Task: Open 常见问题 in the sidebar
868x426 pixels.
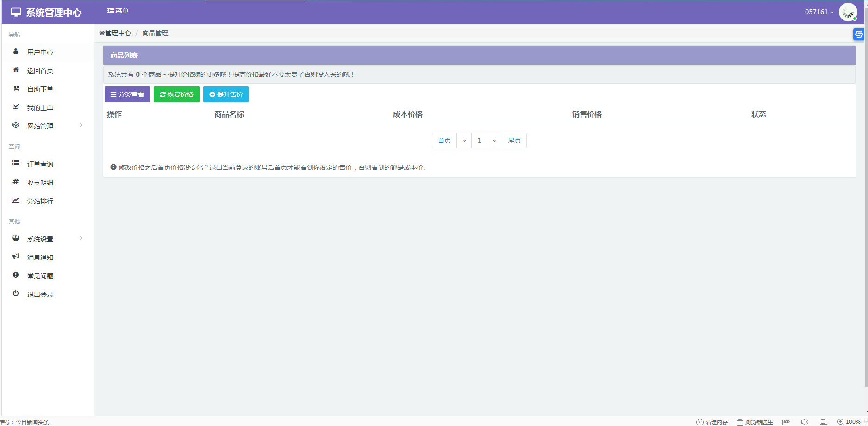Action: [40, 276]
